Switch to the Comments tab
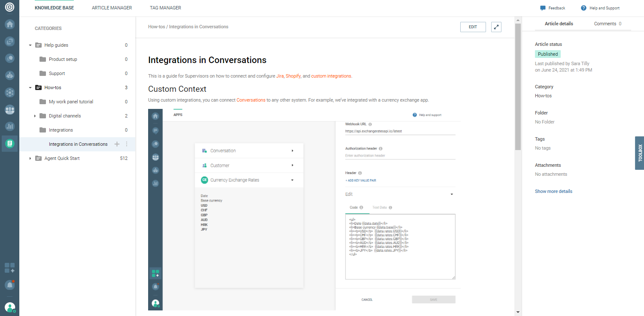Image resolution: width=644 pixels, height=316 pixels. click(x=607, y=24)
